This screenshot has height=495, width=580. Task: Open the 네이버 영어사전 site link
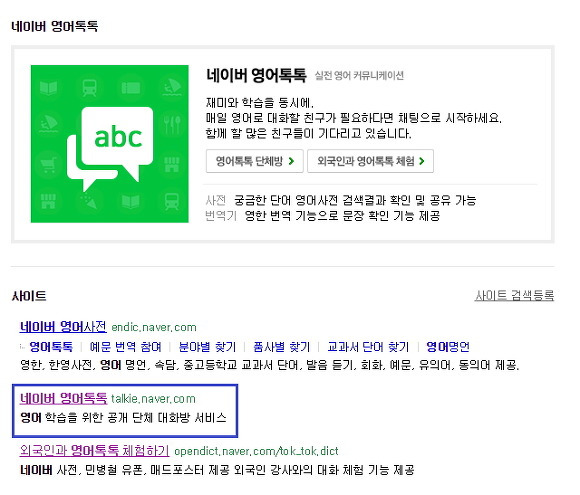tap(63, 327)
